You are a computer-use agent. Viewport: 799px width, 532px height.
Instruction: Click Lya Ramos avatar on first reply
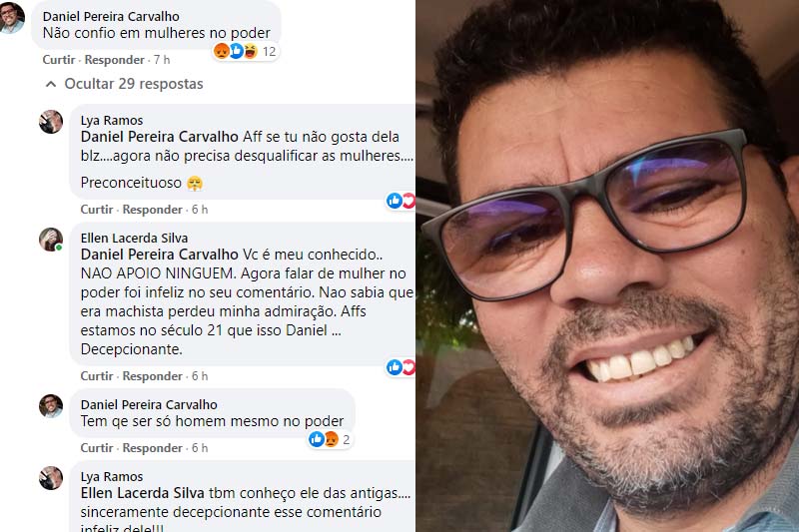tap(51, 122)
